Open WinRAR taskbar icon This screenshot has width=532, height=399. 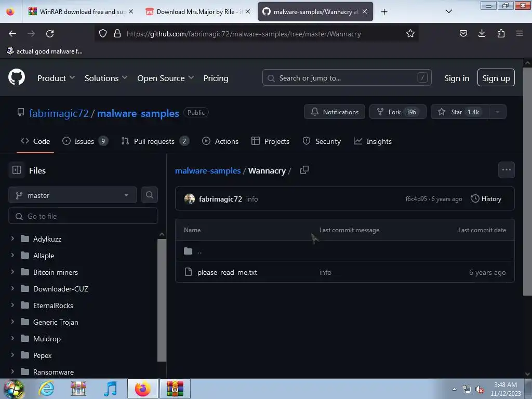[x=175, y=389]
